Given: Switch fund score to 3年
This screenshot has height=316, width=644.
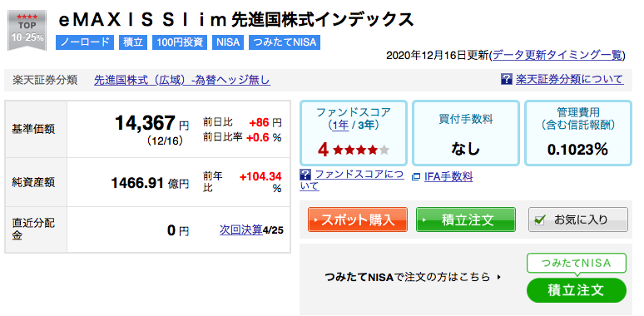Looking at the screenshot, I should click(364, 126).
